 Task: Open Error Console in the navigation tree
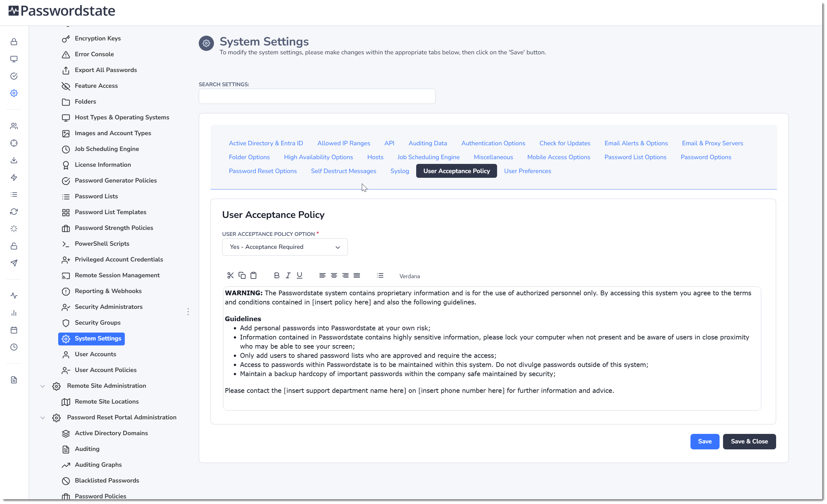(x=94, y=54)
